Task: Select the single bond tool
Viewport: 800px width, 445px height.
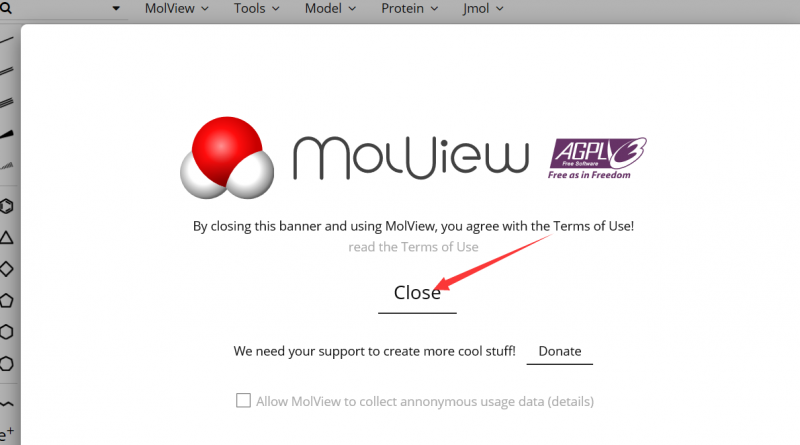Action: tap(6, 40)
